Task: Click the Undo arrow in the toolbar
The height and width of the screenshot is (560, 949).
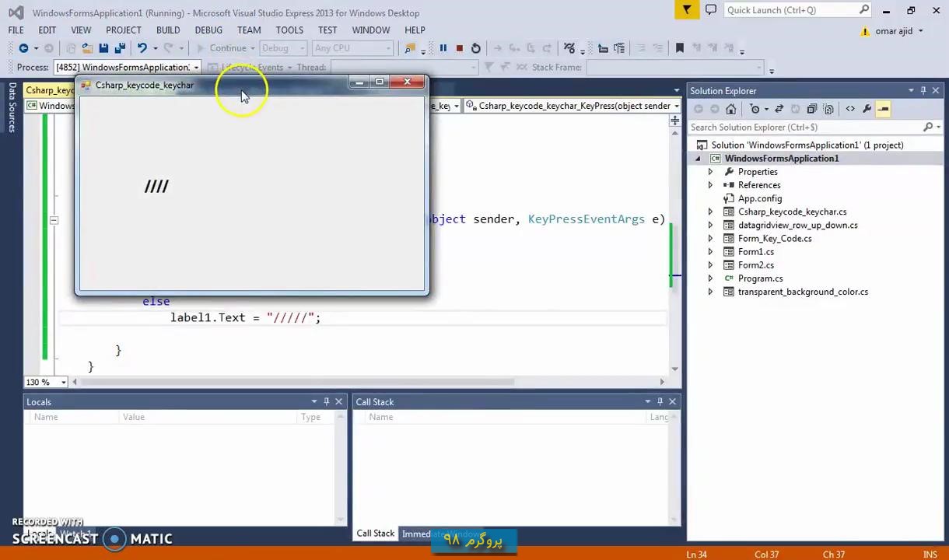Action: pos(142,48)
